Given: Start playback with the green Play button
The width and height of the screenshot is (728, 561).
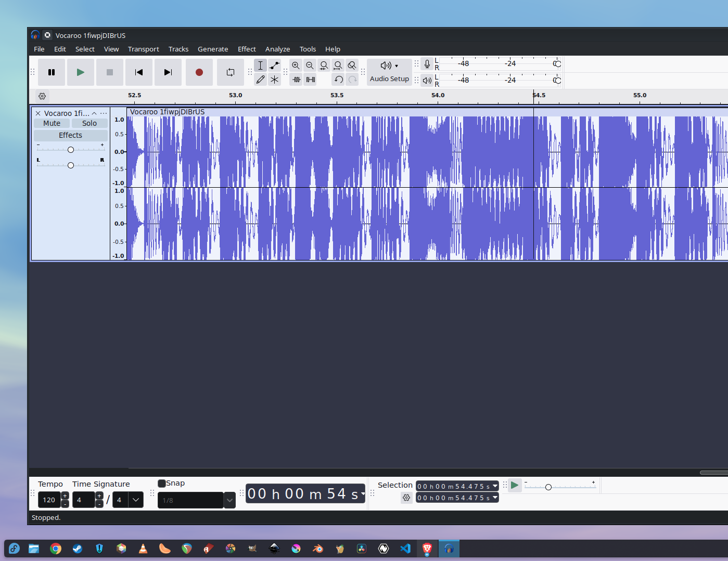Looking at the screenshot, I should click(81, 72).
